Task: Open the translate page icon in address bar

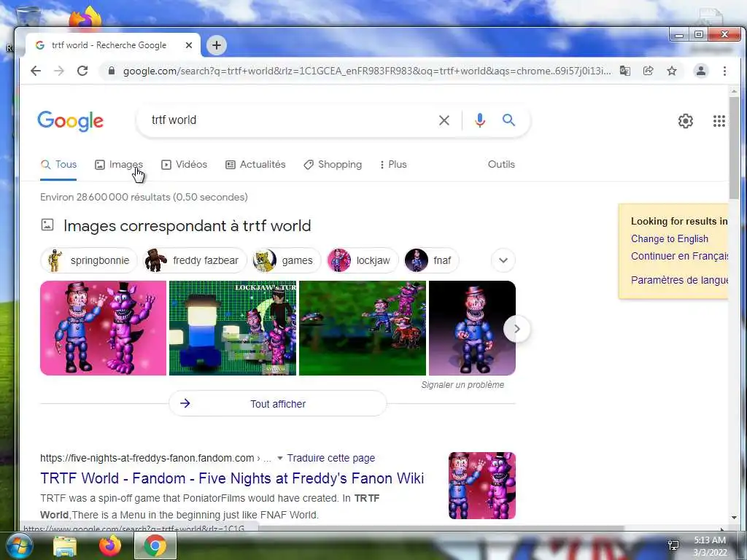Action: pos(624,71)
